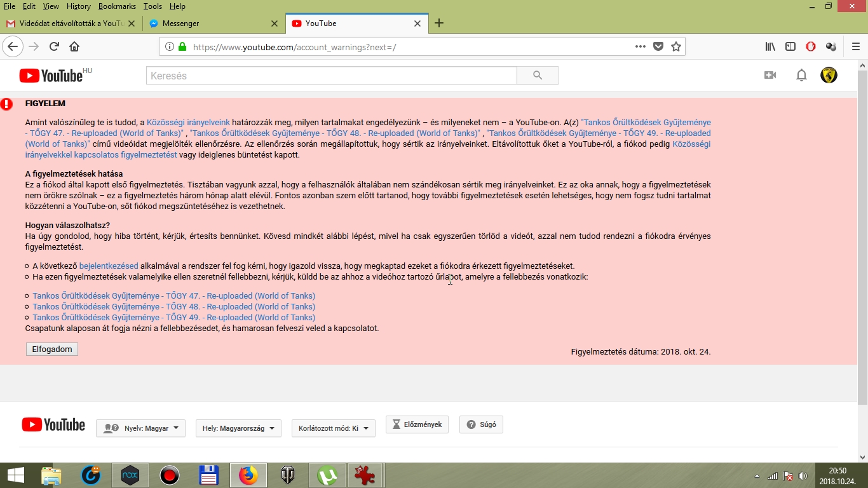The image size is (868, 488).
Task: Click the YouTube logo in the footer
Action: click(53, 424)
